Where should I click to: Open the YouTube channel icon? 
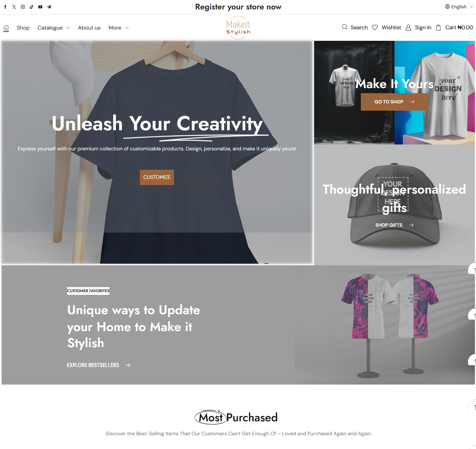[40, 7]
